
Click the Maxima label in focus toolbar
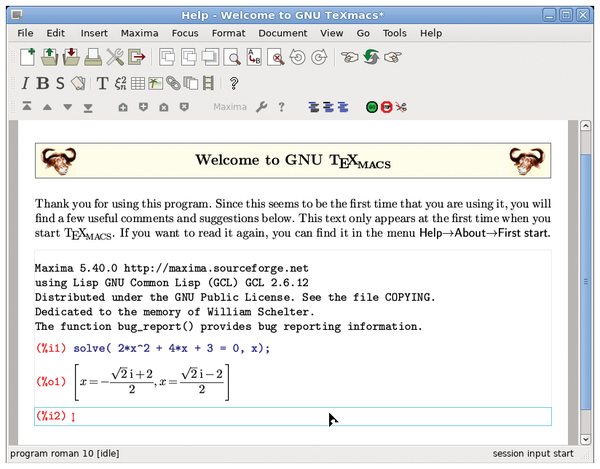(x=230, y=107)
